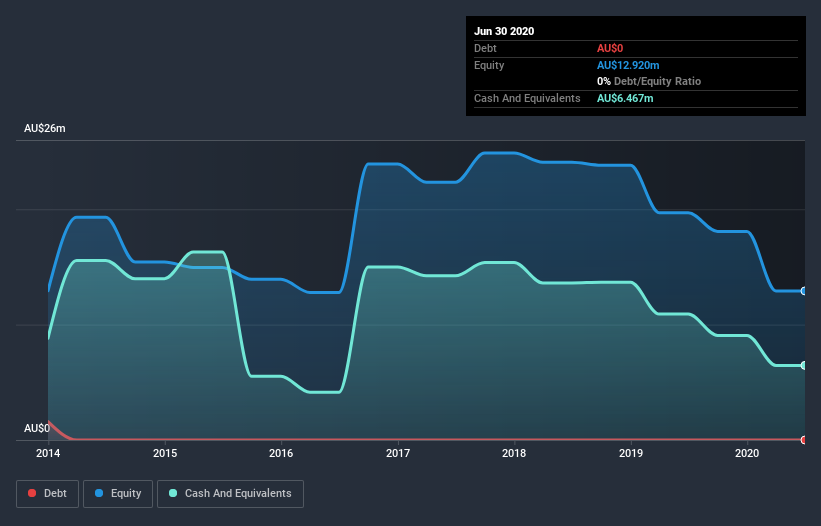Click the Equity label in tooltip
This screenshot has height=526, width=821.
tap(489, 65)
